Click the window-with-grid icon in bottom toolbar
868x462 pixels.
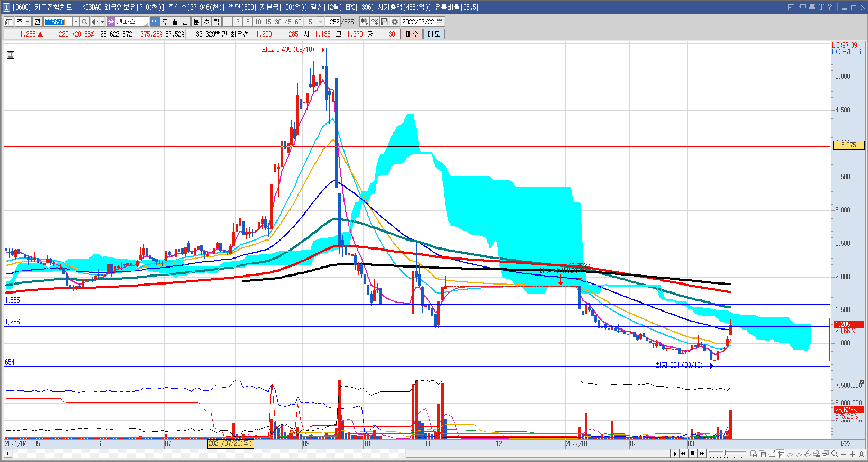[753, 454]
